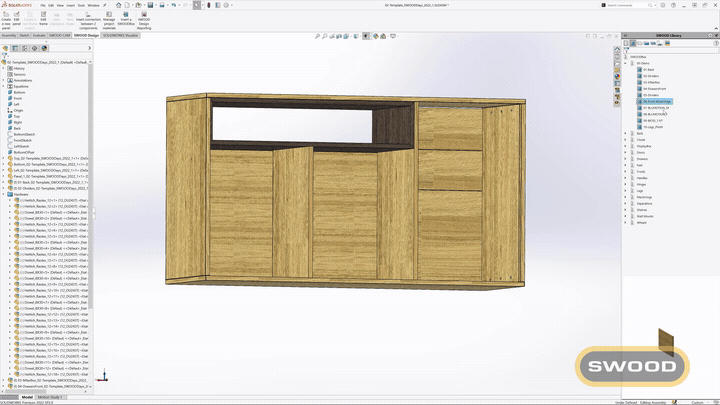Image resolution: width=720 pixels, height=405 pixels.
Task: Click the Options gear icon in top toolbar
Action: (x=226, y=5)
